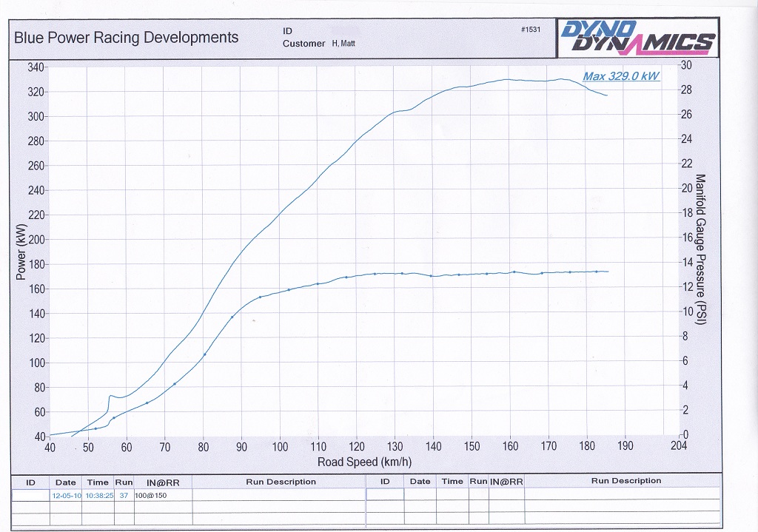The width and height of the screenshot is (758, 532).
Task: Click the Max 329.0 kW label
Action: point(620,76)
